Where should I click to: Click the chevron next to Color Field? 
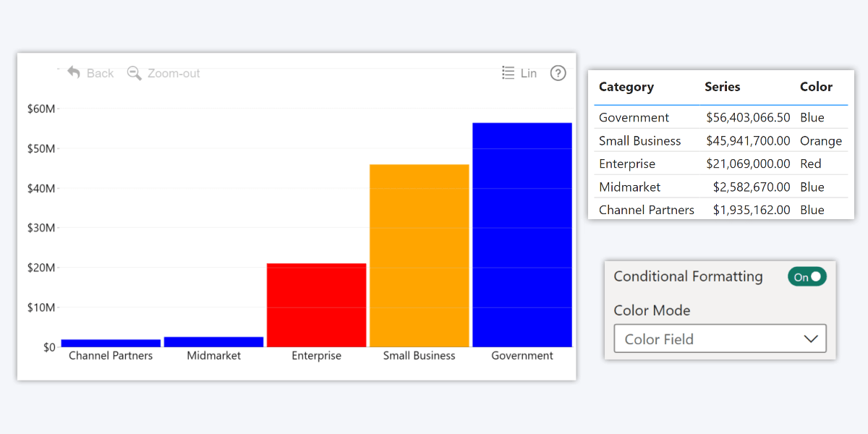[x=810, y=339]
